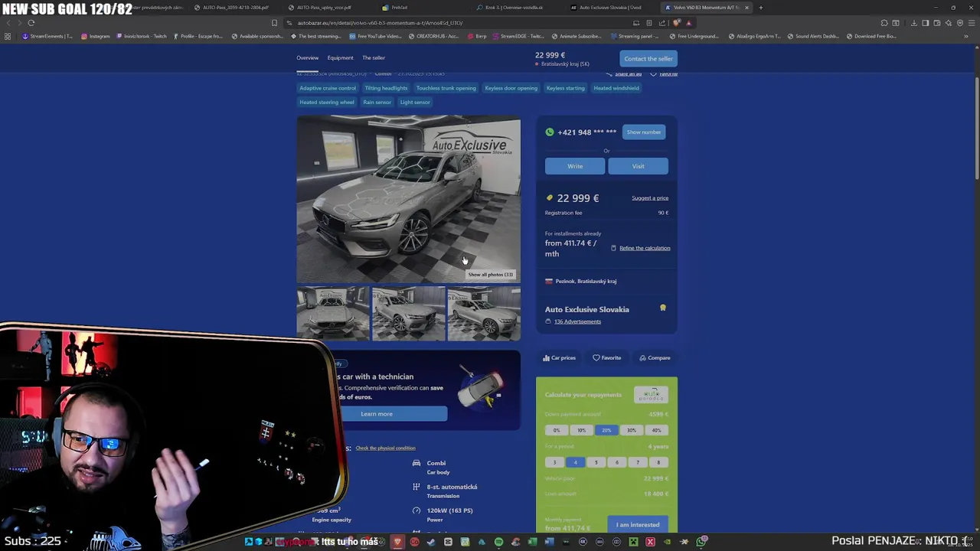980x551 pixels.
Task: Click the Show number button
Action: (644, 132)
